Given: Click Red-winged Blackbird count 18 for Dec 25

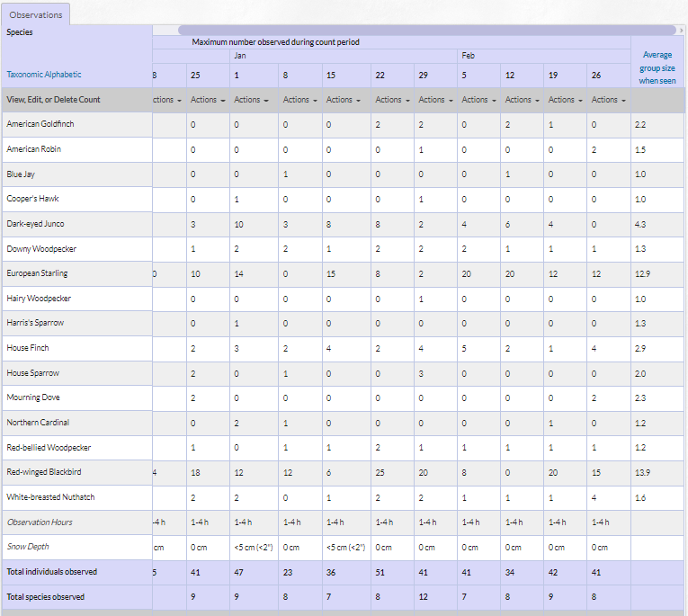Looking at the screenshot, I should tap(195, 472).
